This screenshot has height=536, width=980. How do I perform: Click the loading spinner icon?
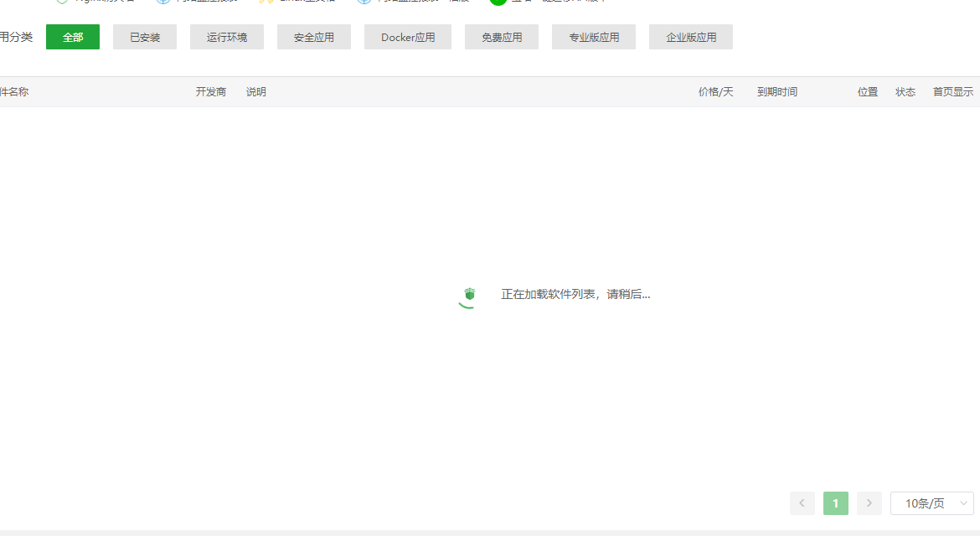pyautogui.click(x=468, y=297)
